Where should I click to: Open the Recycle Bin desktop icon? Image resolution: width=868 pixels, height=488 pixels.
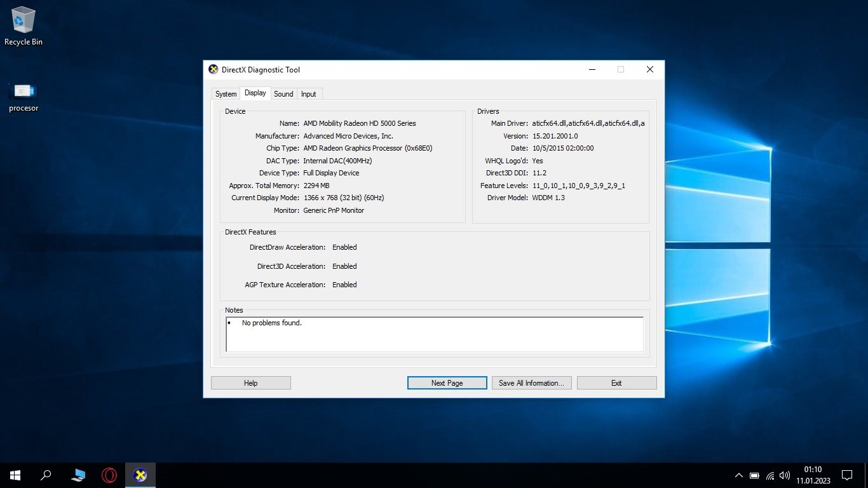pos(24,26)
